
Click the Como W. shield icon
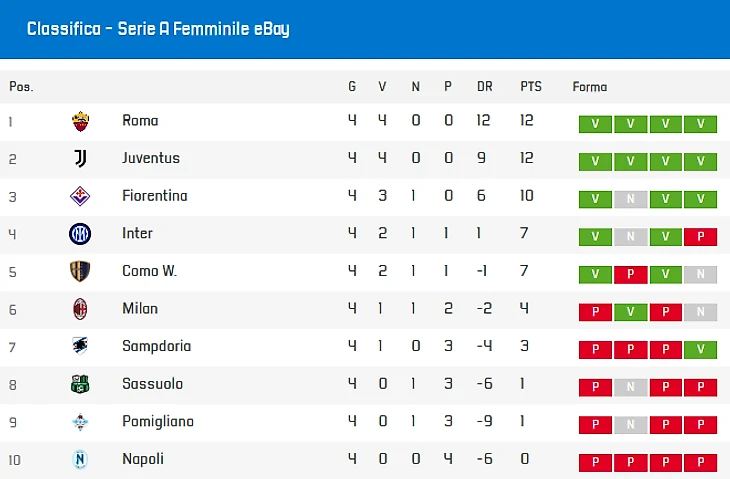(x=80, y=271)
